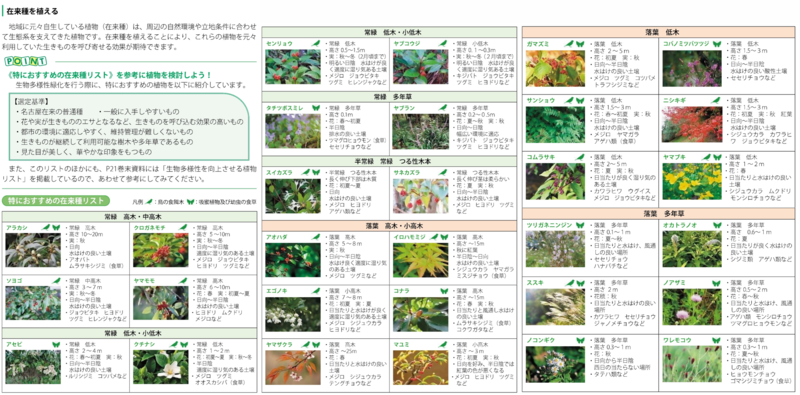Click the bird icon beside スイカズラ
This screenshot has height=395, width=800.
pos(306,172)
